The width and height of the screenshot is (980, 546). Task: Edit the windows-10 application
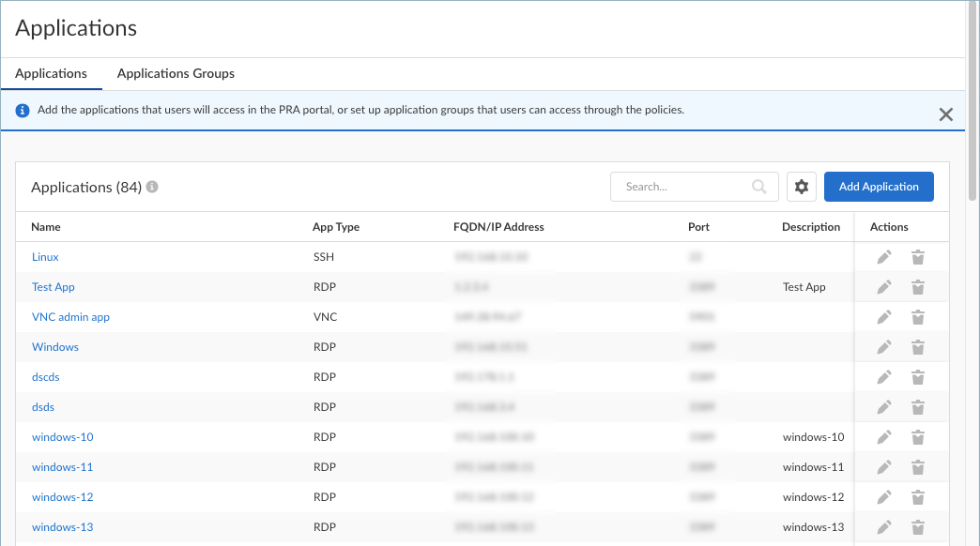pyautogui.click(x=883, y=436)
